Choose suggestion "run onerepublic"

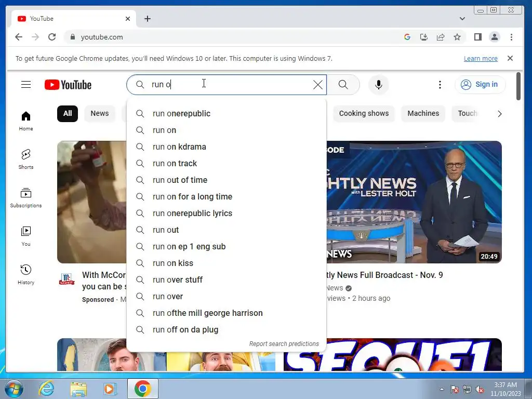pyautogui.click(x=227, y=114)
